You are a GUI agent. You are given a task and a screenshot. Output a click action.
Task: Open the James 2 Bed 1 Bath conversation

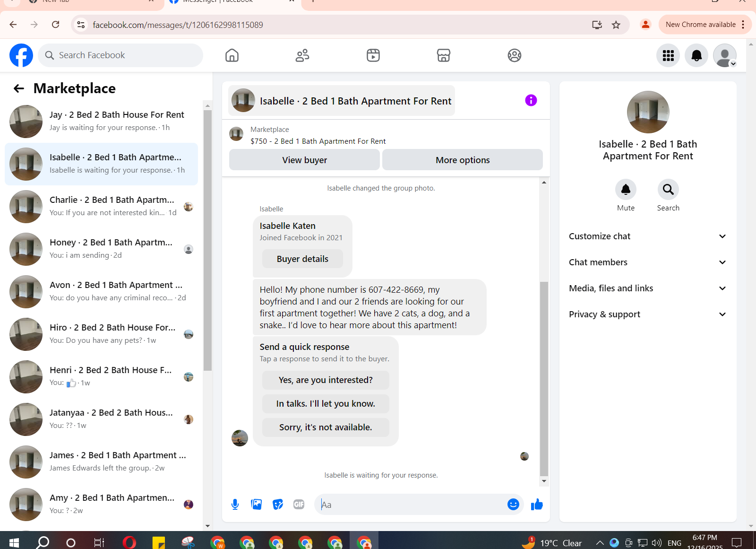[x=102, y=462]
